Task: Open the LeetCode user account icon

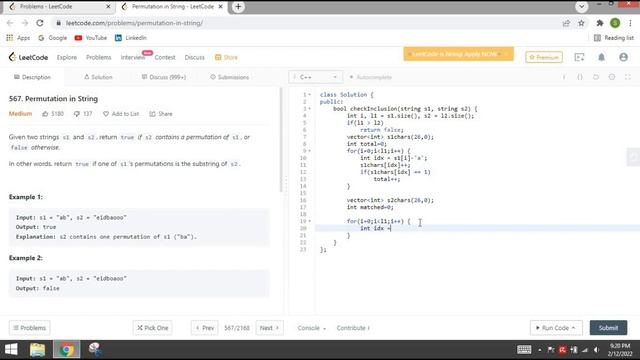Action: (x=623, y=57)
